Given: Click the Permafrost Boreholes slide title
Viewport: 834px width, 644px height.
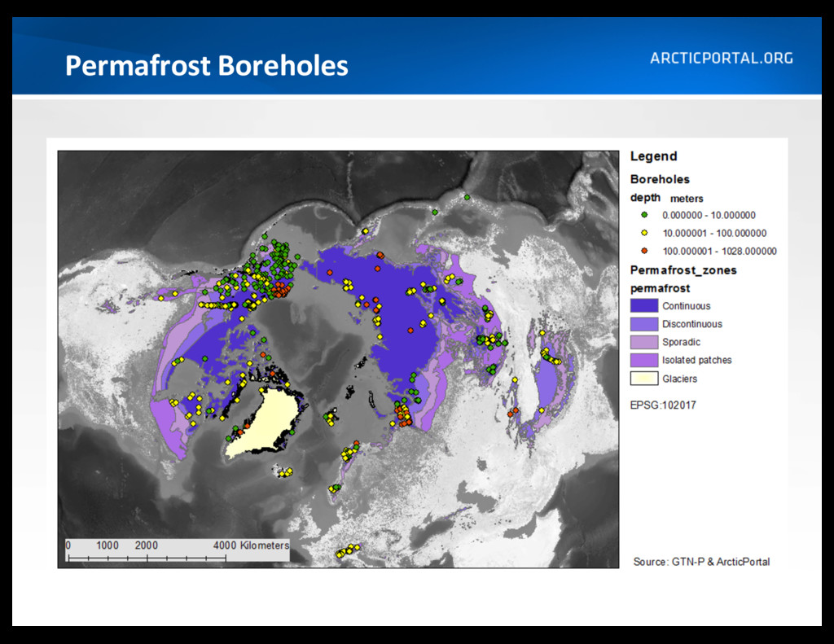Looking at the screenshot, I should 206,65.
